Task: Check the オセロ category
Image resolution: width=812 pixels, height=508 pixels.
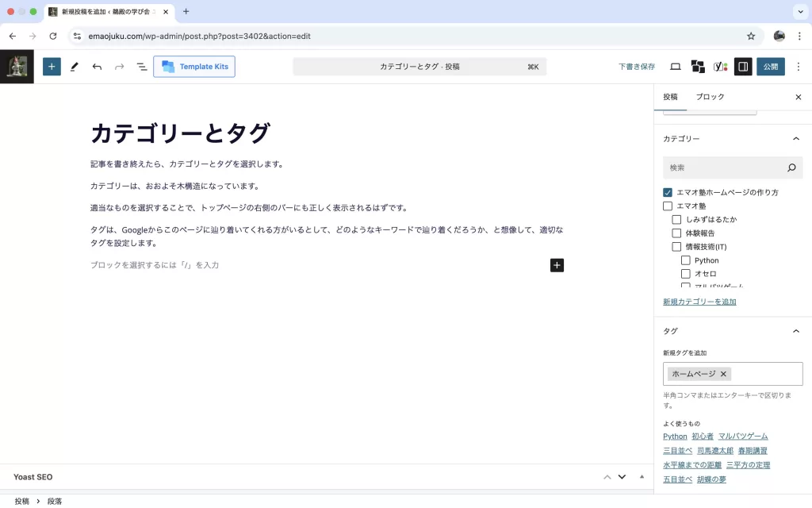Action: click(686, 274)
